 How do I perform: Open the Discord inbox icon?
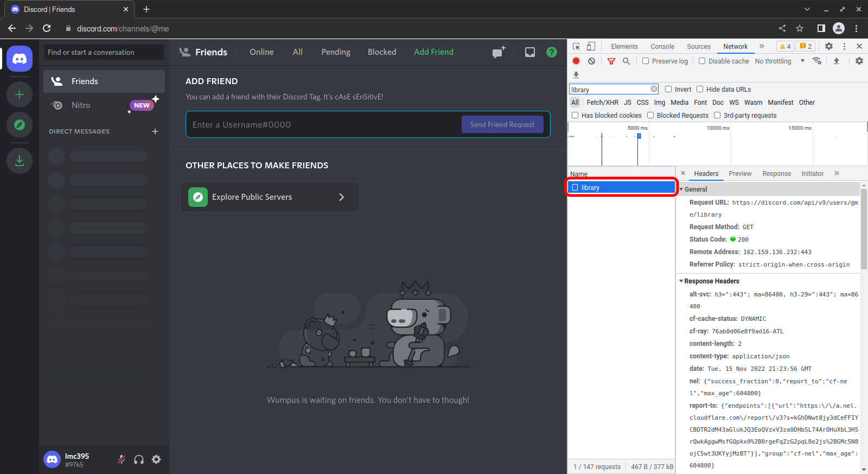530,52
